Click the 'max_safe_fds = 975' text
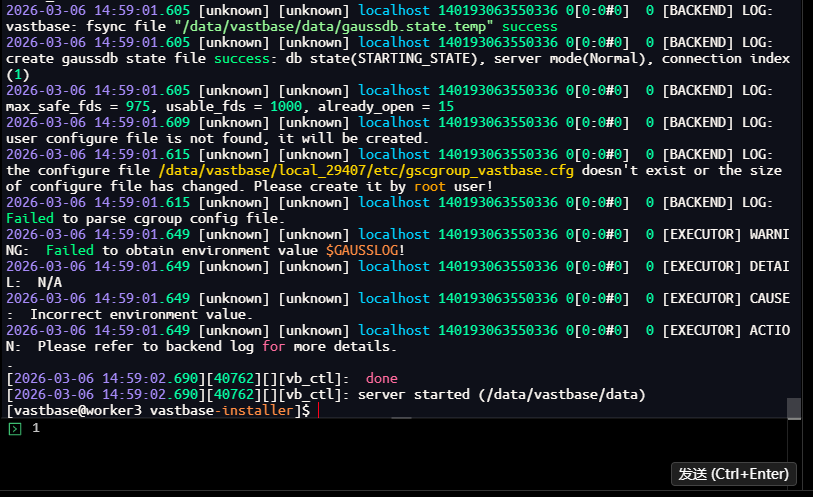 click(78, 106)
